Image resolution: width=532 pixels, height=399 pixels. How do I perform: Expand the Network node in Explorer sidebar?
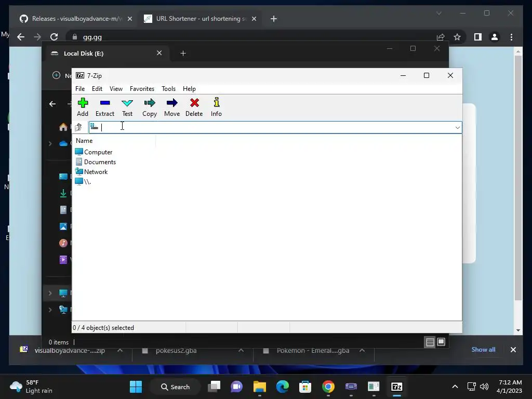tap(50, 310)
